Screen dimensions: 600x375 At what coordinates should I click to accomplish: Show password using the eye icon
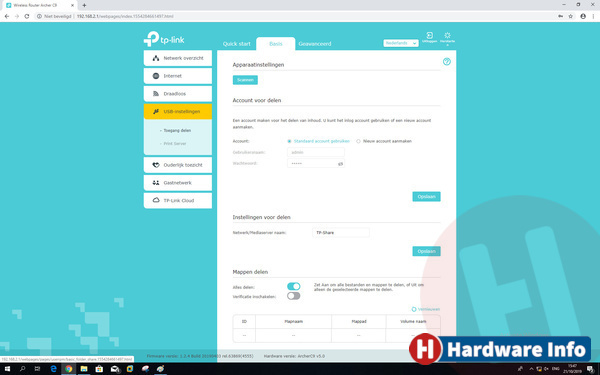[x=340, y=164]
